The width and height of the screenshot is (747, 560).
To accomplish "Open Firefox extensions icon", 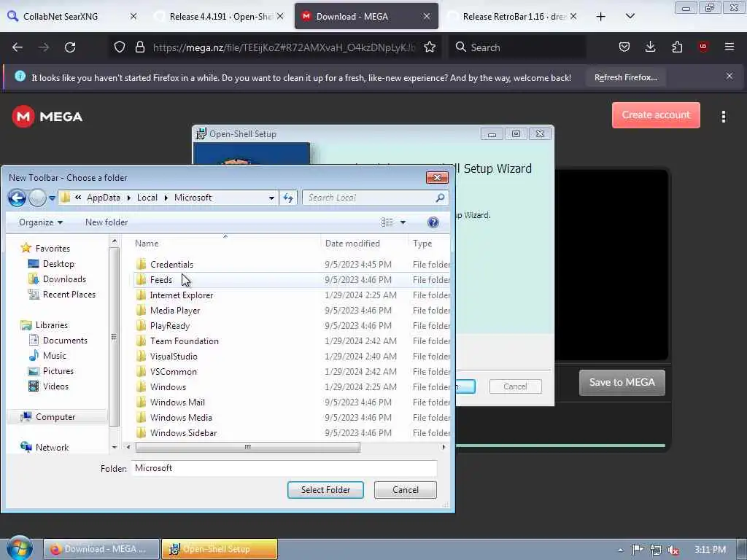I will point(677,47).
